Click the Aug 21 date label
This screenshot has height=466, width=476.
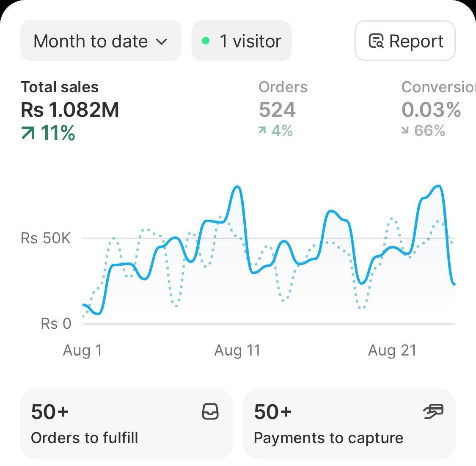pyautogui.click(x=392, y=350)
